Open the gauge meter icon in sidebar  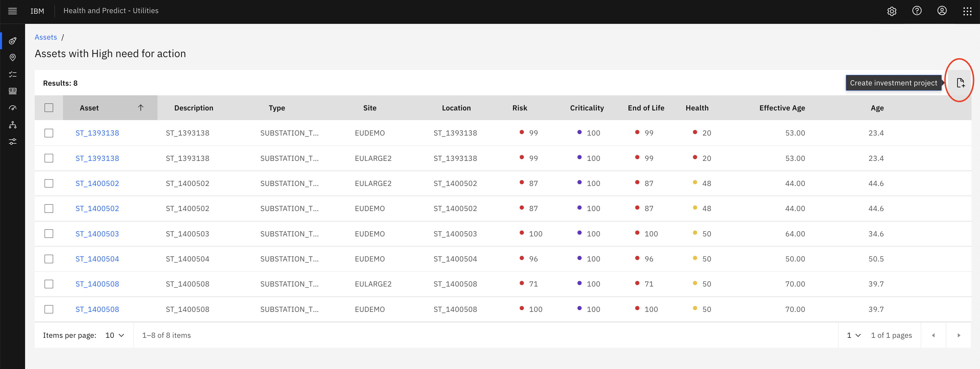pos(13,108)
